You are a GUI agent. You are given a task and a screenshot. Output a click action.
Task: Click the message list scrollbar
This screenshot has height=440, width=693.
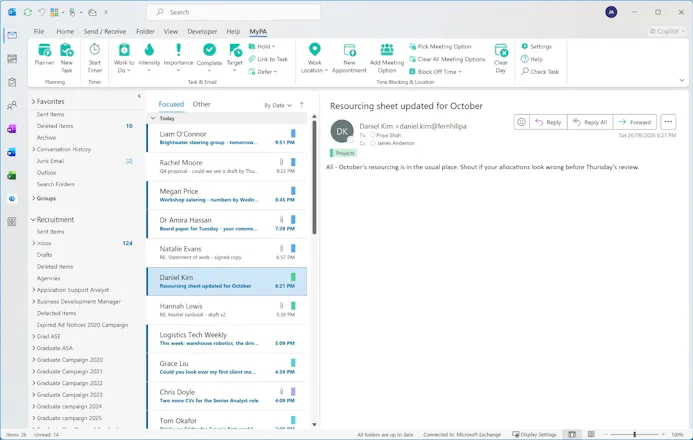point(314,177)
